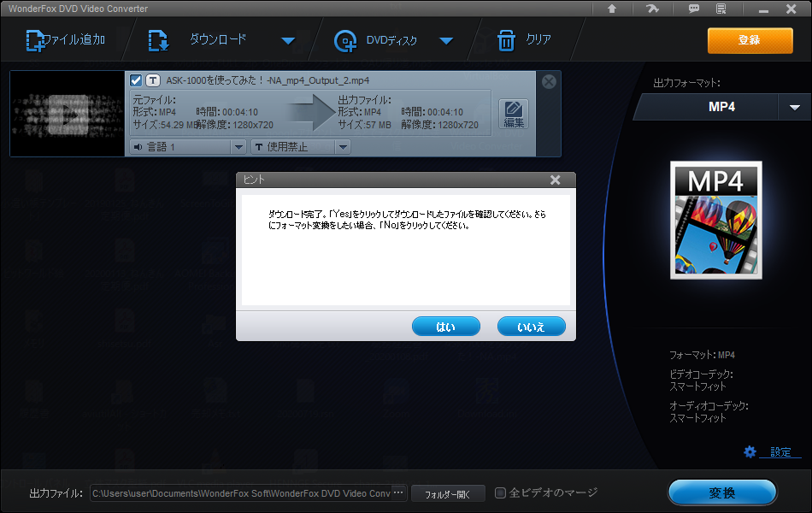The height and width of the screenshot is (513, 812).
Task: Click the orange Register (登録) button
Action: click(750, 40)
